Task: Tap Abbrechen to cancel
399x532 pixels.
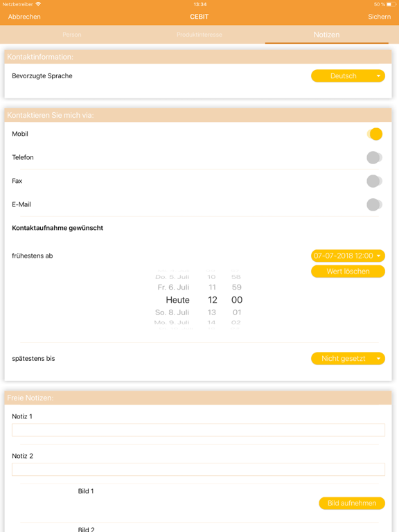Action: 24,17
